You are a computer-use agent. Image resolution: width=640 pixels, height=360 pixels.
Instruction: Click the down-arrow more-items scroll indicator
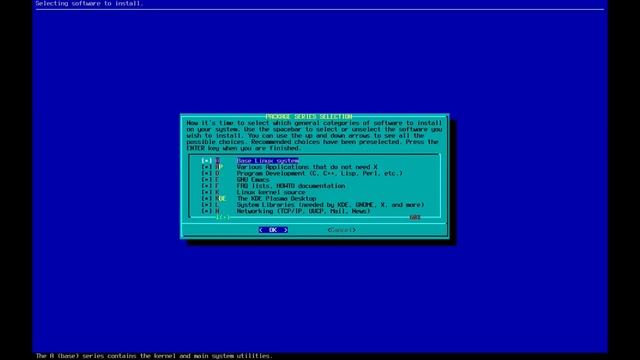pyautogui.click(x=222, y=218)
